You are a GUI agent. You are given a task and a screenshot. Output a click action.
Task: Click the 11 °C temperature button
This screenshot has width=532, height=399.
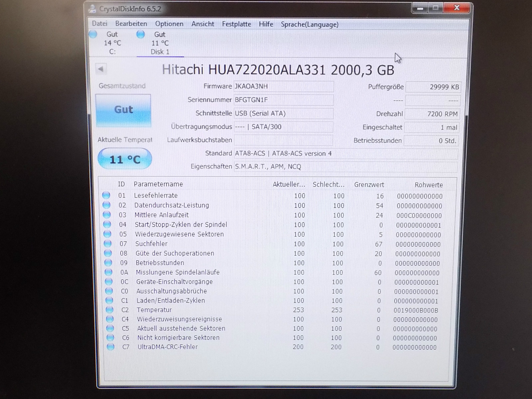[x=125, y=159]
